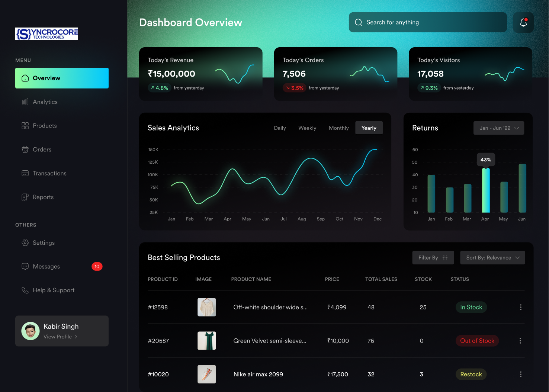549x392 pixels.
Task: Open more options for product #12598
Action: point(520,307)
